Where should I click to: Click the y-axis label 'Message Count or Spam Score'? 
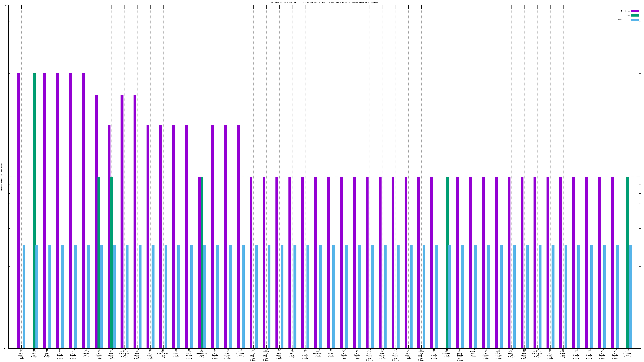[x=1, y=177]
